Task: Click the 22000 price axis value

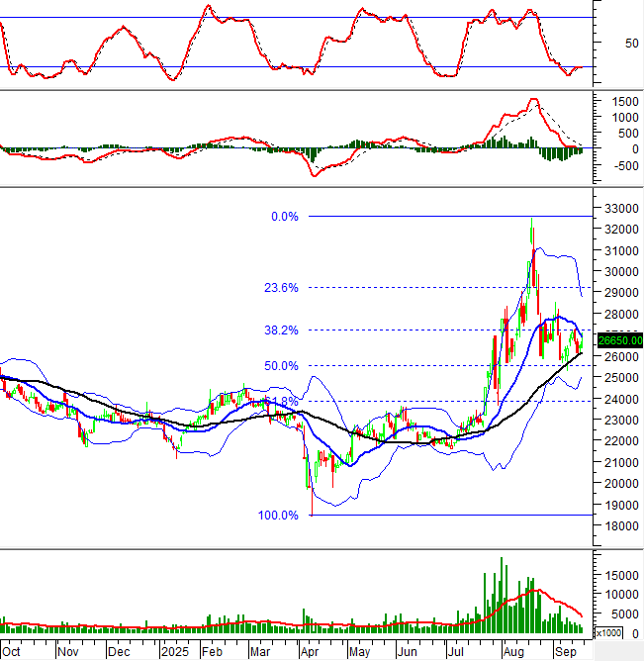Action: [621, 441]
